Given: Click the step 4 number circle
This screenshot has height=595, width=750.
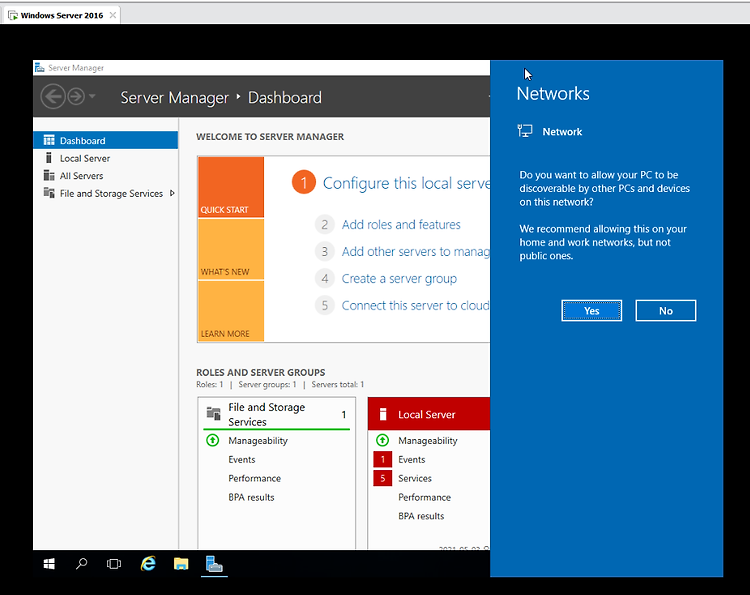Looking at the screenshot, I should [x=325, y=278].
